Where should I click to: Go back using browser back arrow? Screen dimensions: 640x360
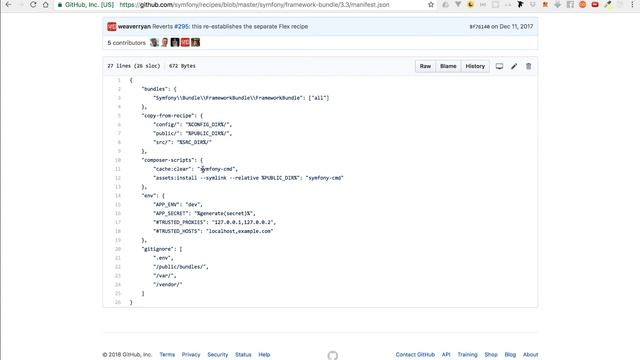9,5
